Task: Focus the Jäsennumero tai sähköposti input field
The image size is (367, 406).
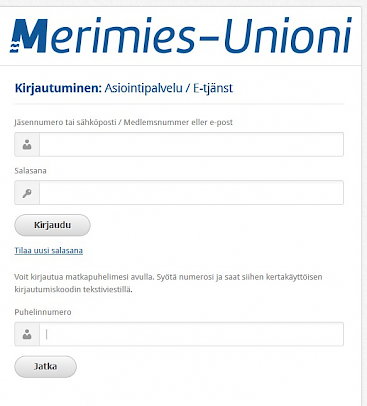Action: pyautogui.click(x=191, y=145)
